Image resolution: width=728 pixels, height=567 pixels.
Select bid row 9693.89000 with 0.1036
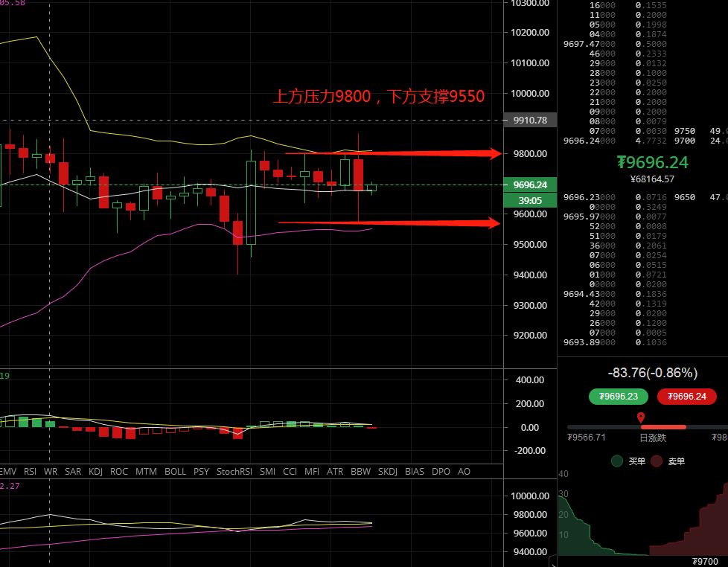(615, 342)
